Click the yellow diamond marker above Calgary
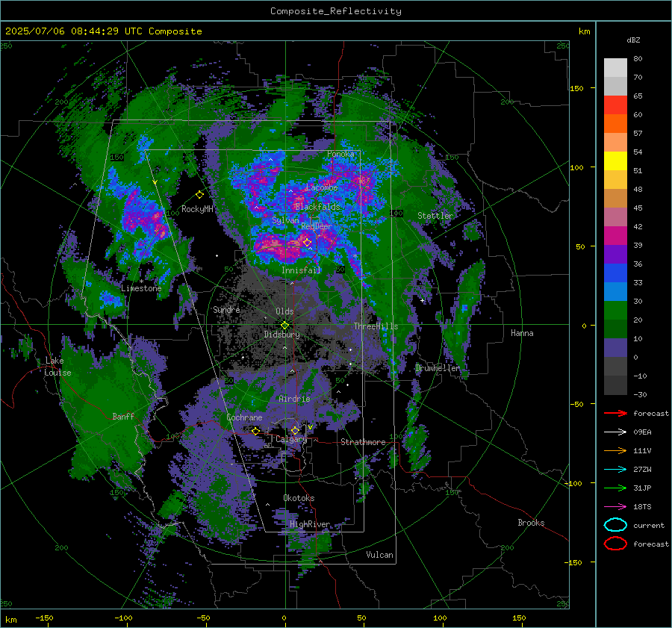This screenshot has width=672, height=628. pos(295,430)
